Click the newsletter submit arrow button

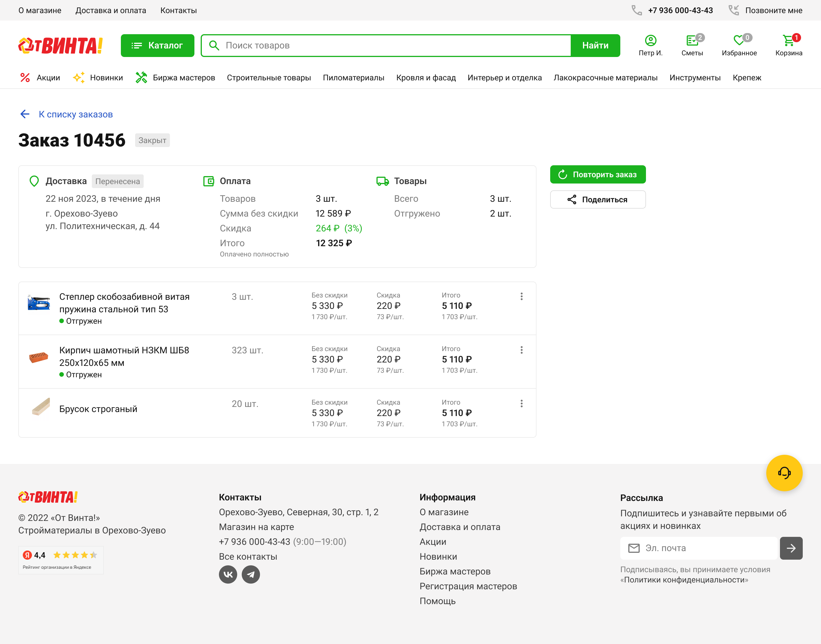tap(791, 548)
